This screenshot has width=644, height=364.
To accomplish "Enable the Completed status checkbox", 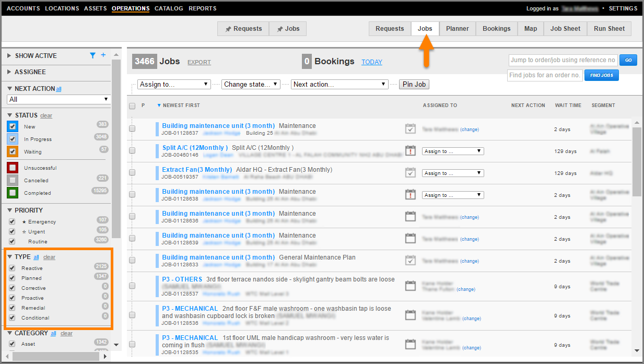I will click(x=13, y=193).
